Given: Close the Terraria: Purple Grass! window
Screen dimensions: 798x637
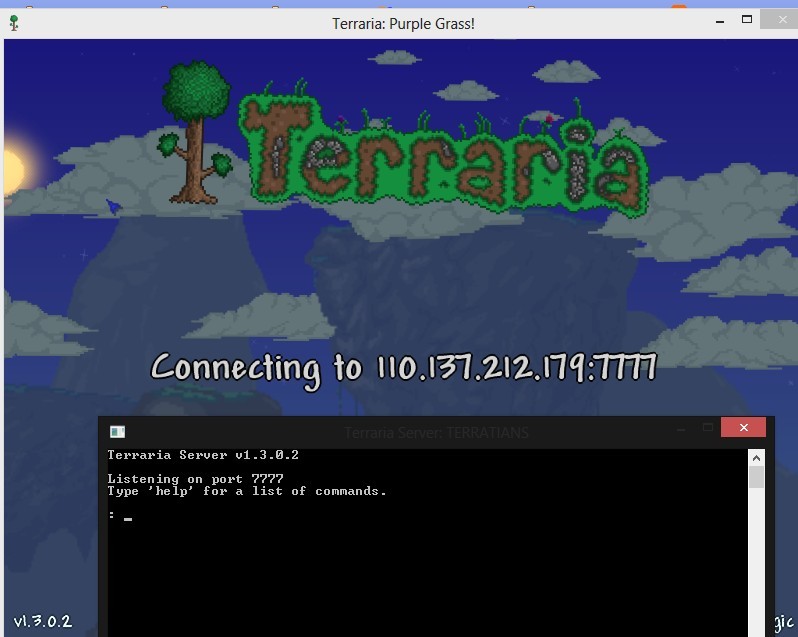Looking at the screenshot, I should coord(782,20).
